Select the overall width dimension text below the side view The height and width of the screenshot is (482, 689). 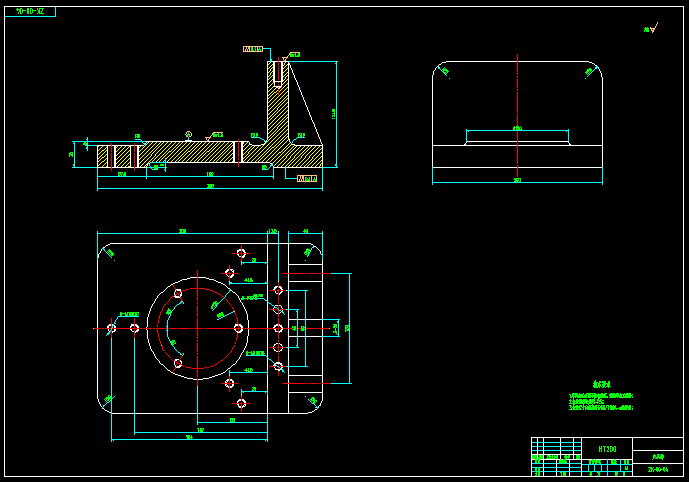(x=517, y=180)
